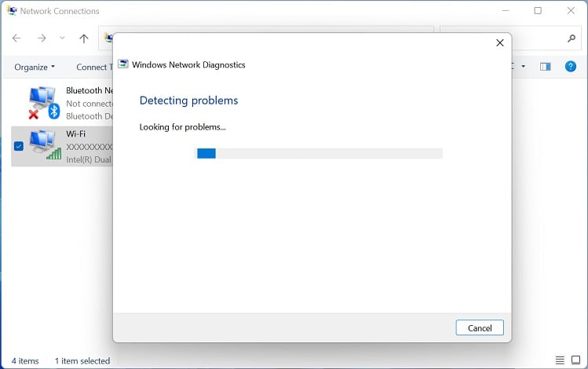Image resolution: width=588 pixels, height=369 pixels.
Task: Click the Wi-Fi connection name text
Action: (x=75, y=133)
